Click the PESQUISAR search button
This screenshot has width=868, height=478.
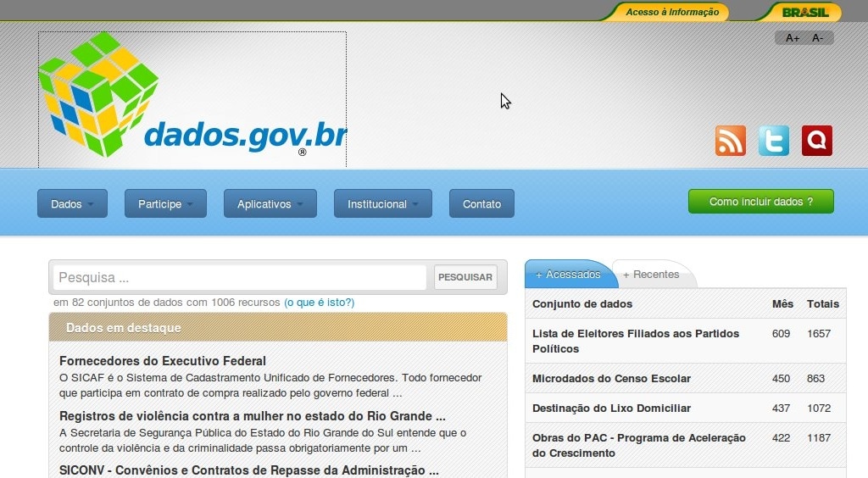[x=465, y=277]
